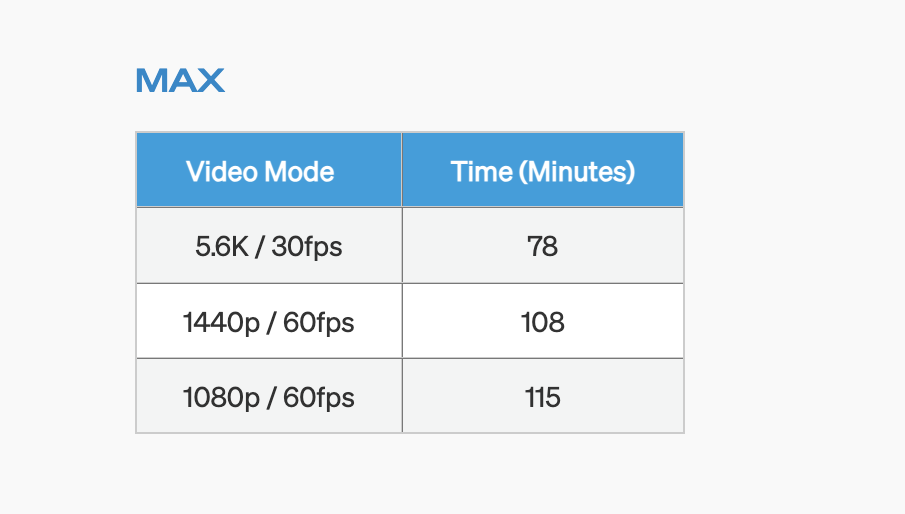
Task: Click 60fps in the 1080p row
Action: 319,397
